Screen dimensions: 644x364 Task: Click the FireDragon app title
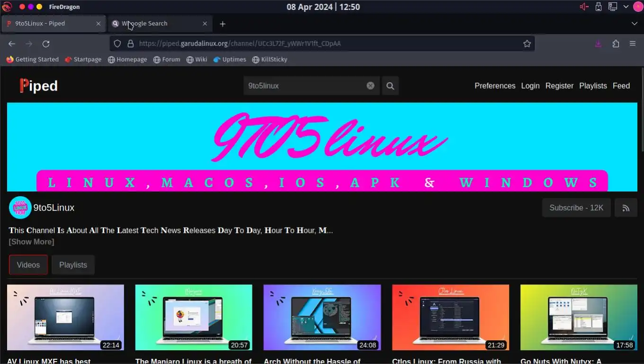64,7
